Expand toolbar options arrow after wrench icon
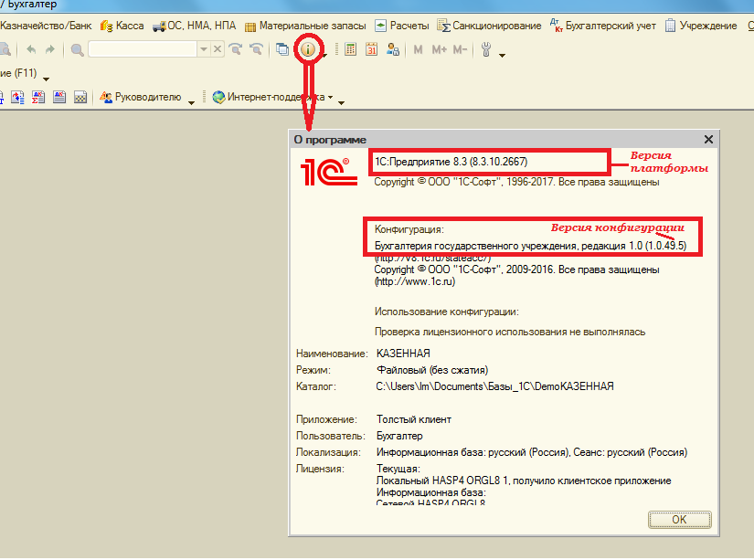This screenshot has width=754, height=560. click(502, 56)
